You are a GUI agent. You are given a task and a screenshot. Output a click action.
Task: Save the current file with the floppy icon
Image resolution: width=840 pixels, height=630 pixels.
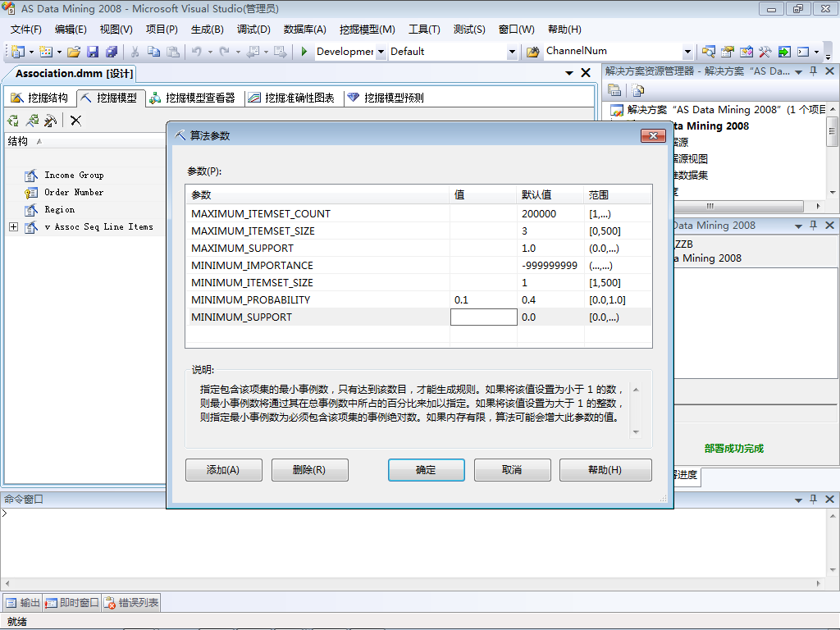click(93, 52)
